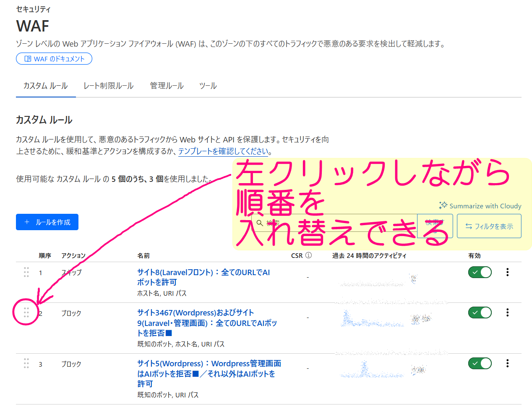Viewport: 532px width, 415px height.
Task: Click the filter arrows icon in フィルタを表示
Action: pos(469,226)
